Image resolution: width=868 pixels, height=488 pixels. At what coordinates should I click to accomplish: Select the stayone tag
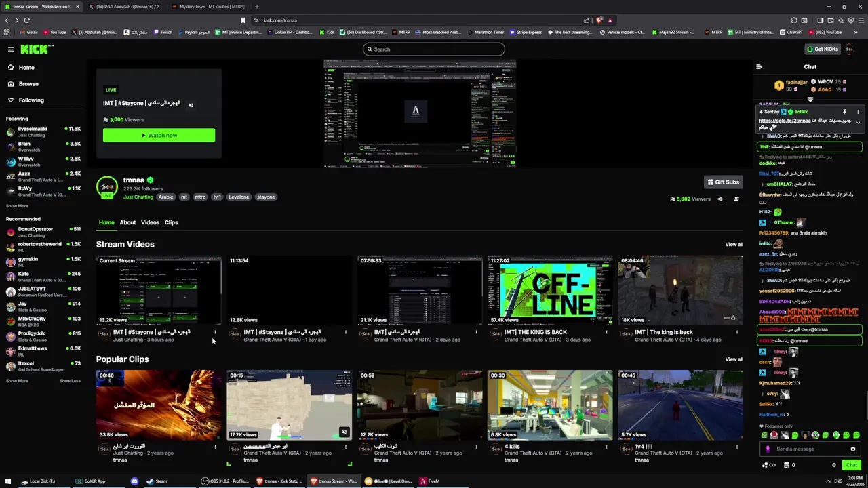(x=266, y=197)
